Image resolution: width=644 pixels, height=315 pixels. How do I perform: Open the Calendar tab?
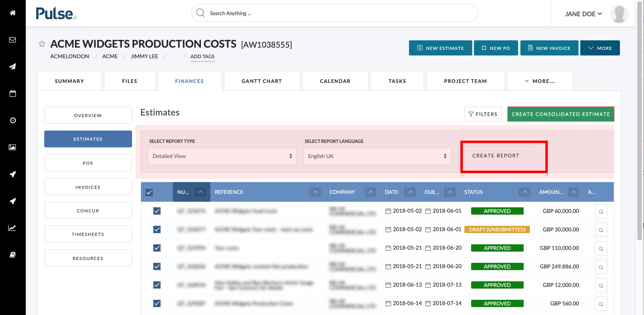pyautogui.click(x=335, y=81)
